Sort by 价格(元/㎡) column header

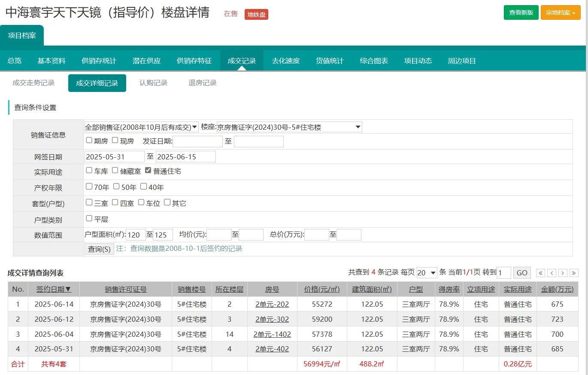click(x=322, y=289)
